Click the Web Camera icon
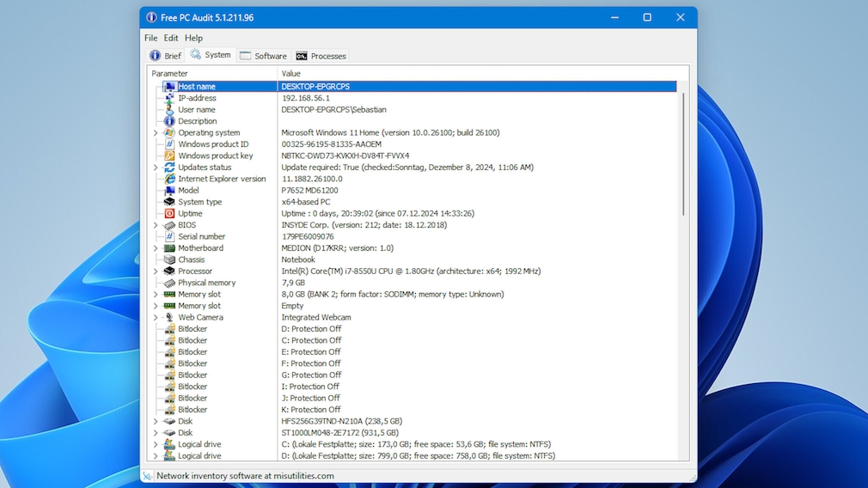 pos(169,317)
